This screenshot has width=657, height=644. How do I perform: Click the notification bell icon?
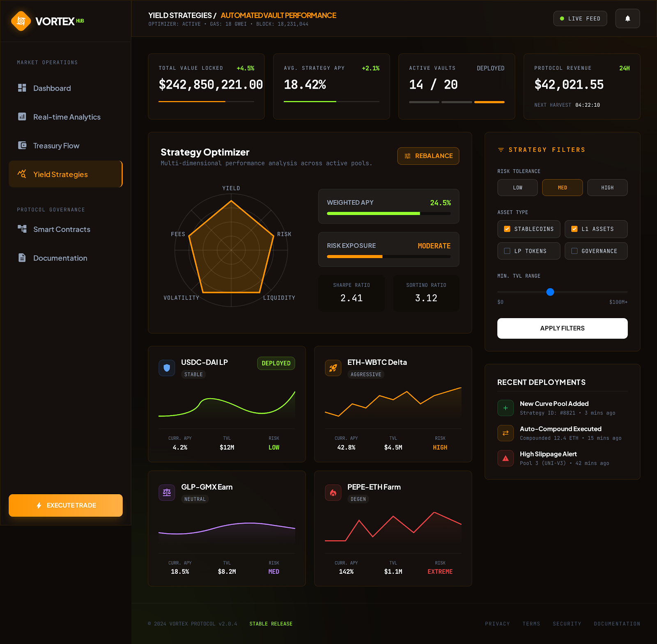(x=627, y=18)
